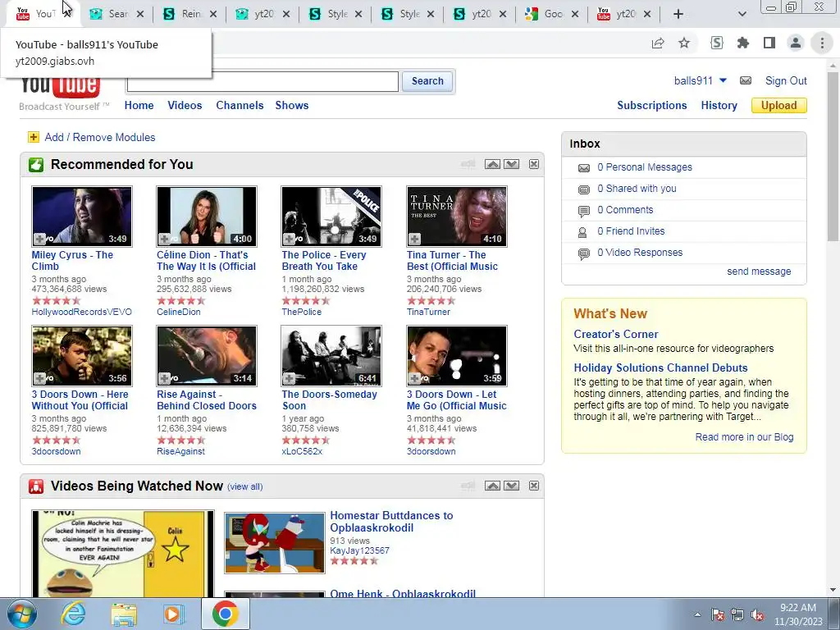Add Miley Cyrus The Climb to queue

tap(39, 239)
